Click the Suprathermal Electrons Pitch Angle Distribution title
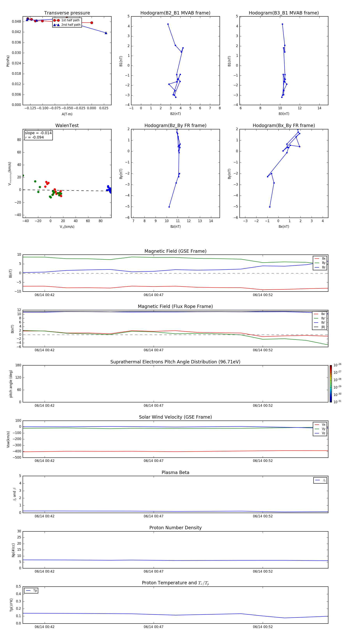Screen dimensions: 351x644 175,362
